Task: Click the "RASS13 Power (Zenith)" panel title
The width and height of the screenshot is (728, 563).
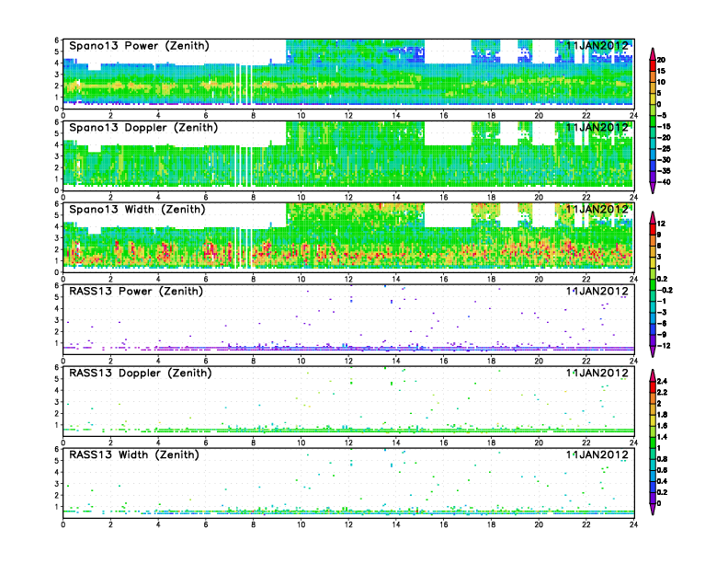Action: [136, 292]
